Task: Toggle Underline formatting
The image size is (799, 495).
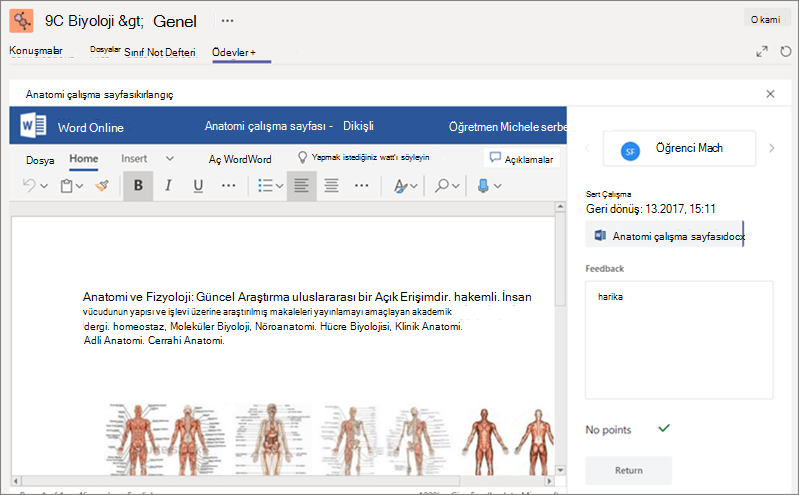Action: pyautogui.click(x=198, y=186)
